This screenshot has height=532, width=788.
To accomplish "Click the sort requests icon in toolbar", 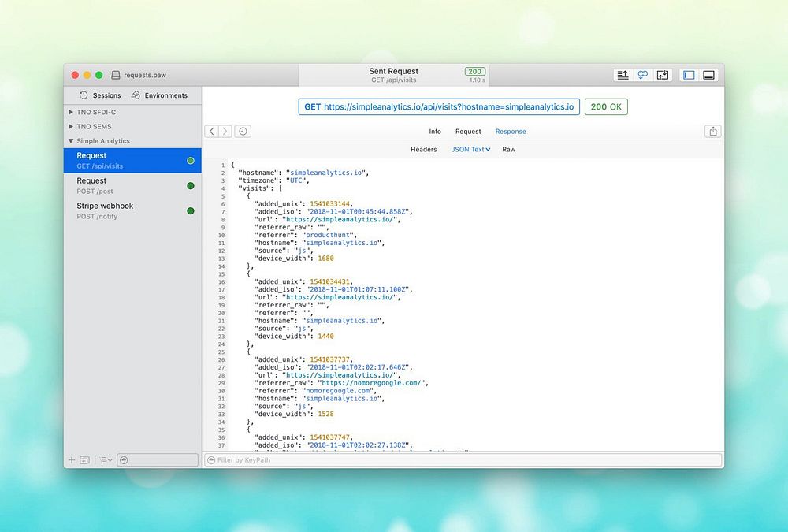I will (623, 75).
